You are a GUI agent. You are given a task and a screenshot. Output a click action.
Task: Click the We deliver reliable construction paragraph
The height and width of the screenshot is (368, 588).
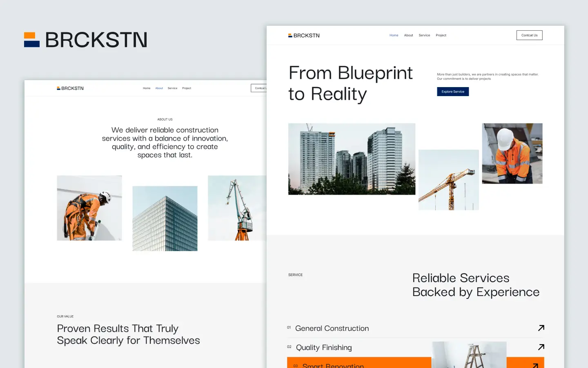pyautogui.click(x=165, y=142)
